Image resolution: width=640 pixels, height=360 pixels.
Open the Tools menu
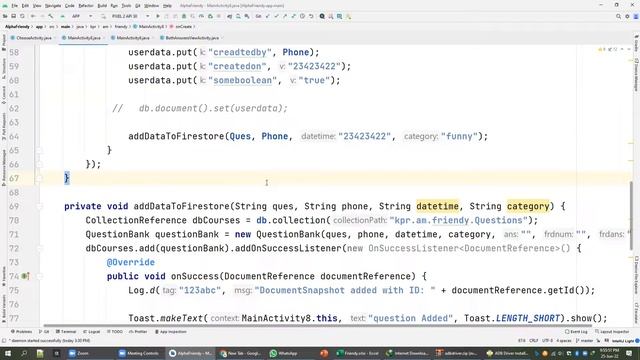[x=127, y=6]
